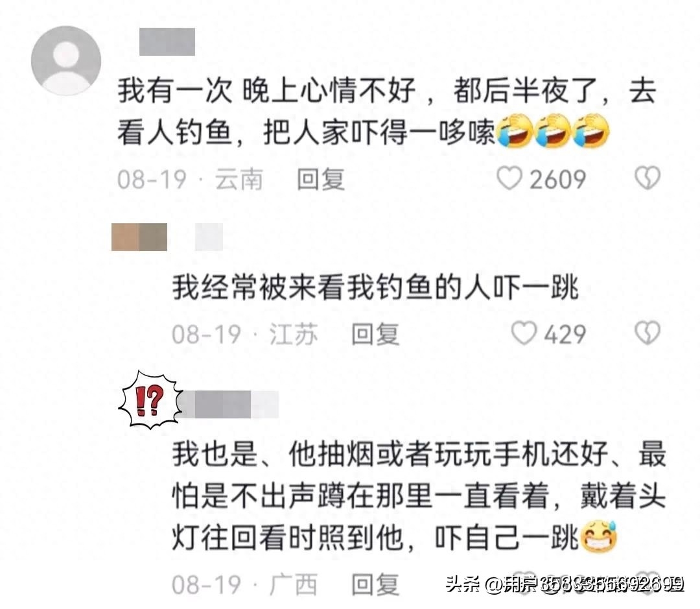
Task: Tap the 头条 watermark account link
Action: click(565, 584)
